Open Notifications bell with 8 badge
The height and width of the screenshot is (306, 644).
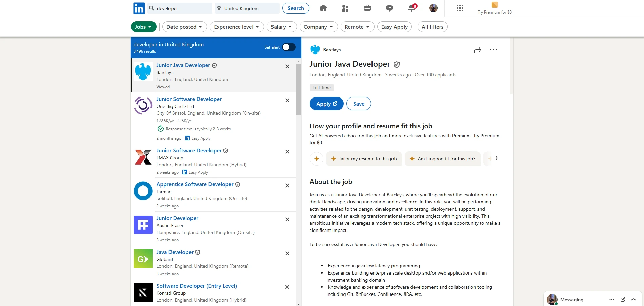click(412, 8)
